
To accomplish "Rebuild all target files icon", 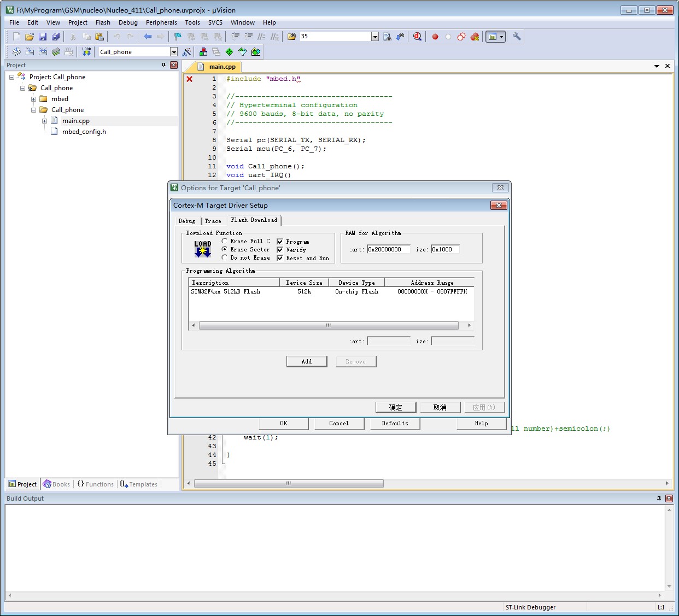I will pos(43,52).
